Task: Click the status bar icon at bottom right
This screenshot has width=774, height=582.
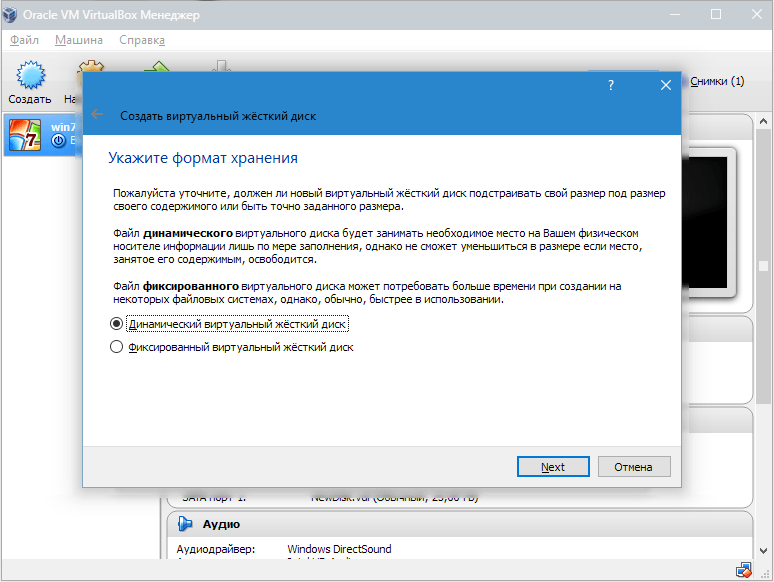Action: point(744,571)
